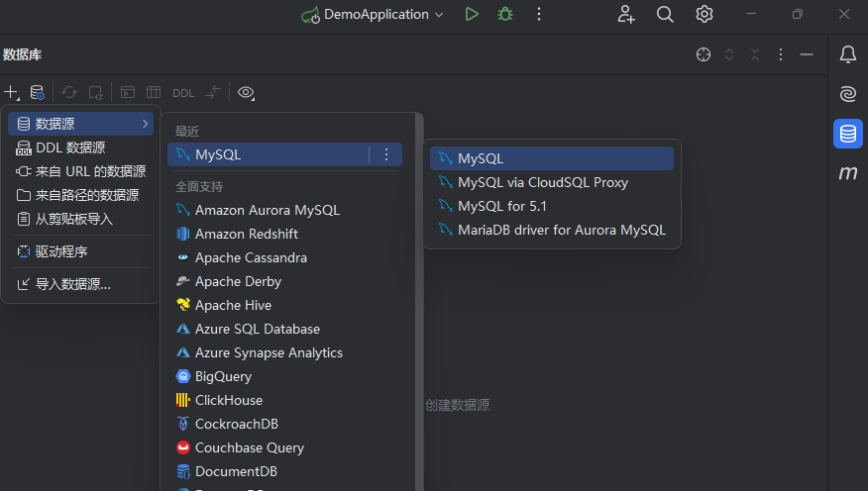The width and height of the screenshot is (868, 491).
Task: Open the Maven tool window
Action: pos(847,173)
